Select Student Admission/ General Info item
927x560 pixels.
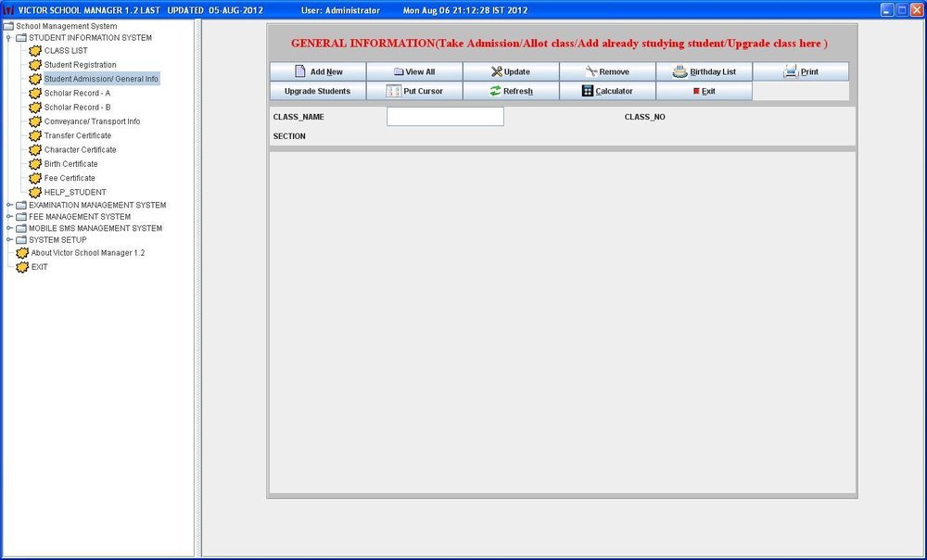(x=101, y=79)
